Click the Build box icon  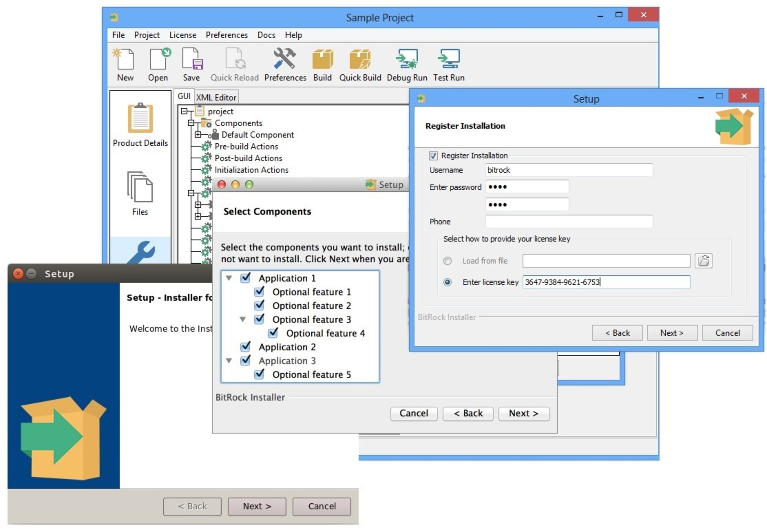322,59
